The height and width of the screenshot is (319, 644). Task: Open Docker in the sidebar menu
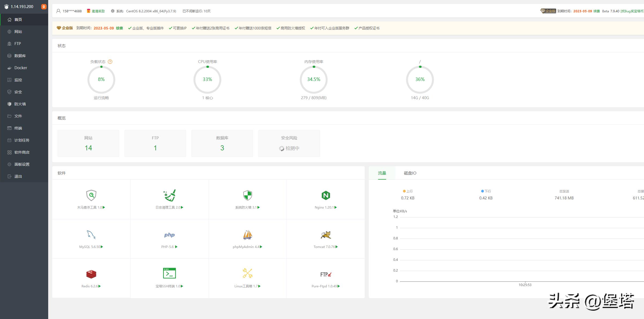[21, 68]
